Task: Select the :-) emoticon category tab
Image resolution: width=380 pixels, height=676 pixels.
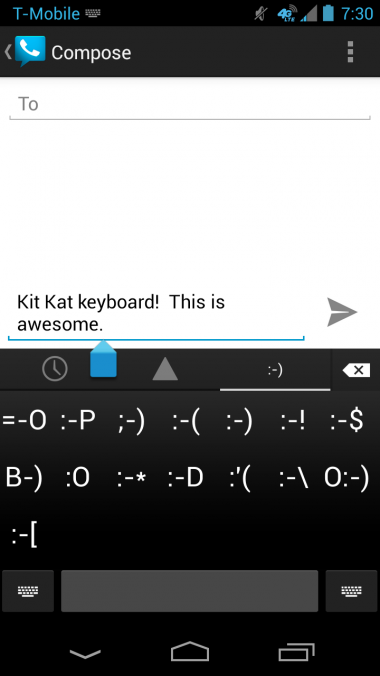Action: [x=275, y=370]
